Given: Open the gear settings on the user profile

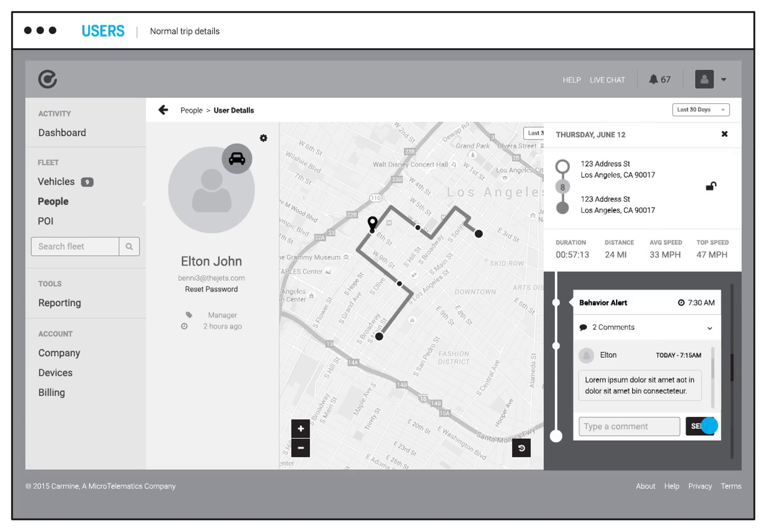Looking at the screenshot, I should [263, 138].
